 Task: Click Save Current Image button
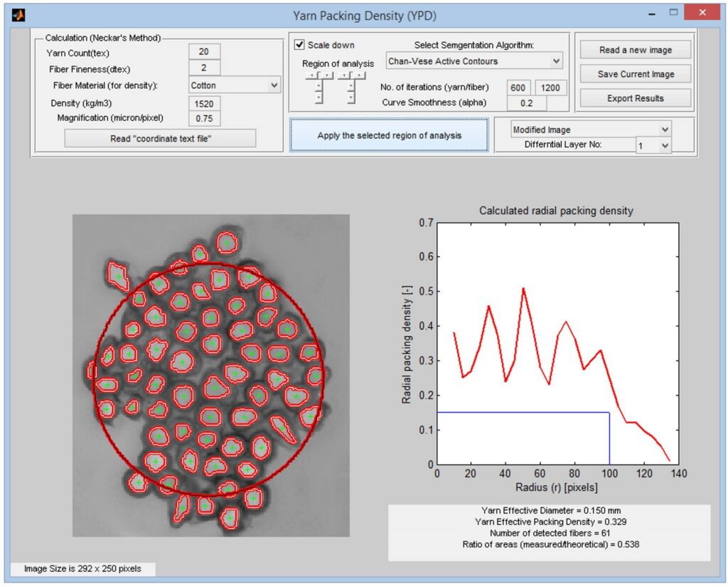[x=635, y=74]
